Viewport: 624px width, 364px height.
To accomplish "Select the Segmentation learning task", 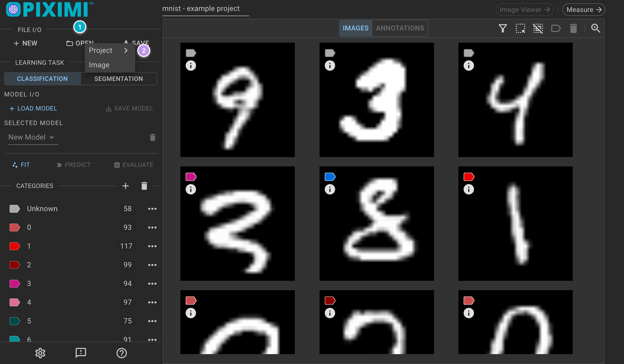I will [x=119, y=79].
